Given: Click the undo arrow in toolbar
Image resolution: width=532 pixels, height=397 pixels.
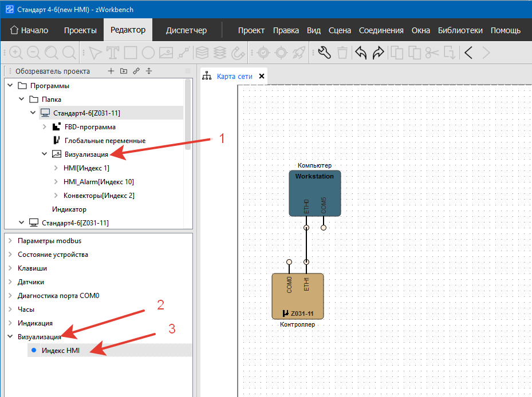Looking at the screenshot, I should tap(361, 53).
